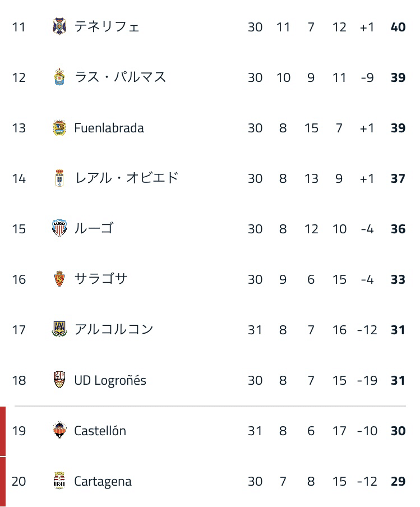
Task: Click the Real Oviedo crest icon
Action: 59,178
